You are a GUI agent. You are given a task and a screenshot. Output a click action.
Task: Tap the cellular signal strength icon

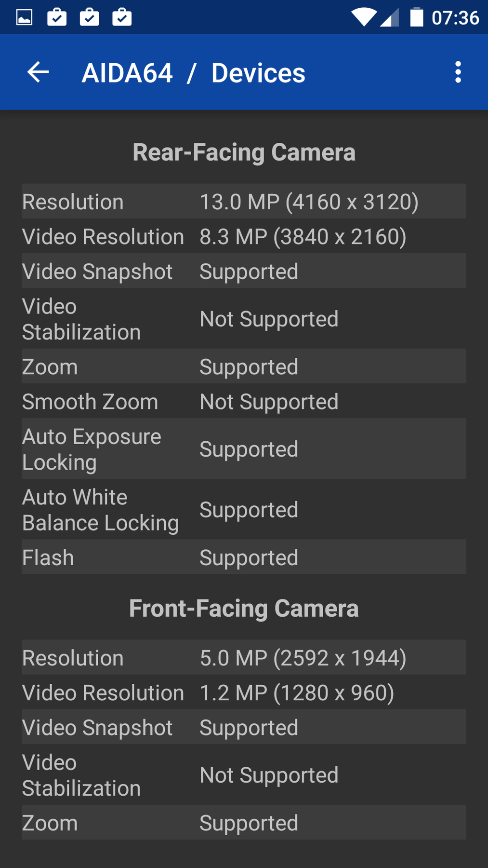click(390, 17)
